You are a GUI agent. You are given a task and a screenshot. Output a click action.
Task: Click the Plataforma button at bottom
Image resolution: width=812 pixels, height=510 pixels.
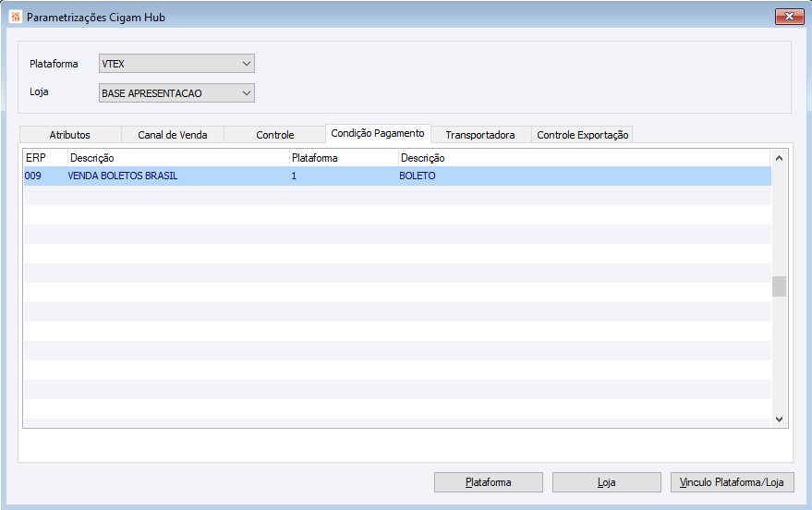coord(489,482)
